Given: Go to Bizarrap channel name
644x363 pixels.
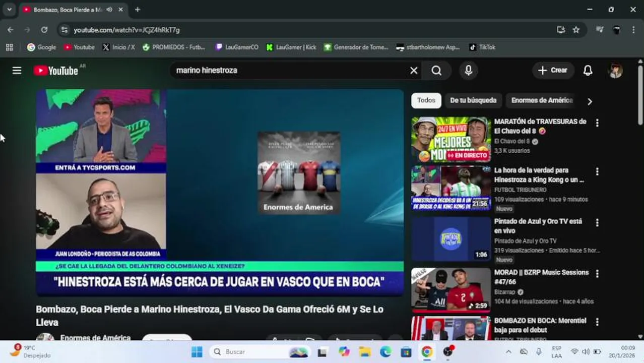Looking at the screenshot, I should [x=505, y=292].
